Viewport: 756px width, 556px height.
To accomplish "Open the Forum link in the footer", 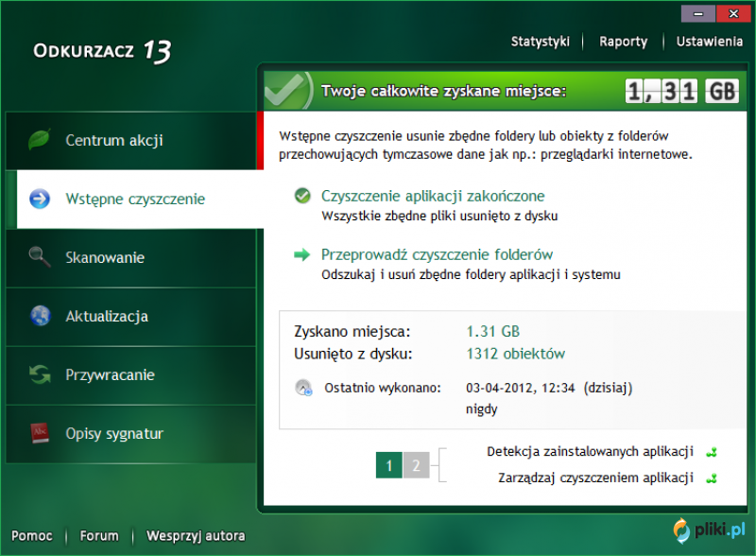I will click(x=99, y=536).
